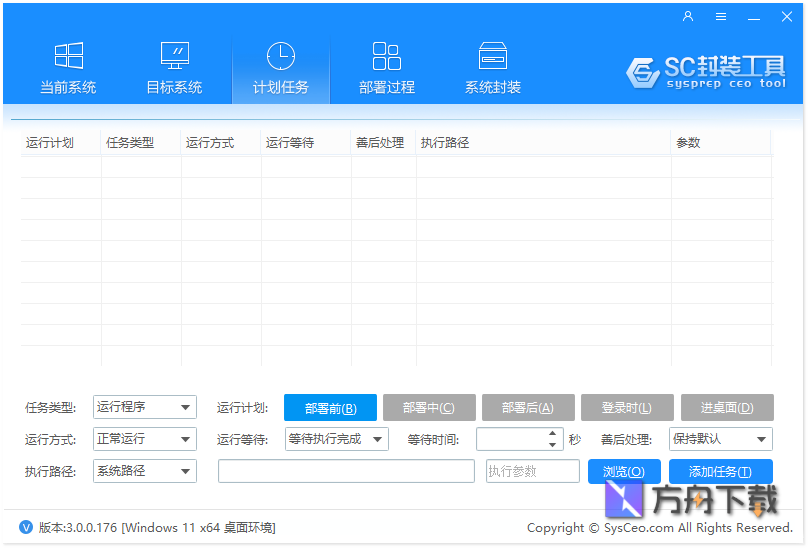Switch to the 计划任务 tab label
This screenshot has height=548, width=808.
[281, 87]
